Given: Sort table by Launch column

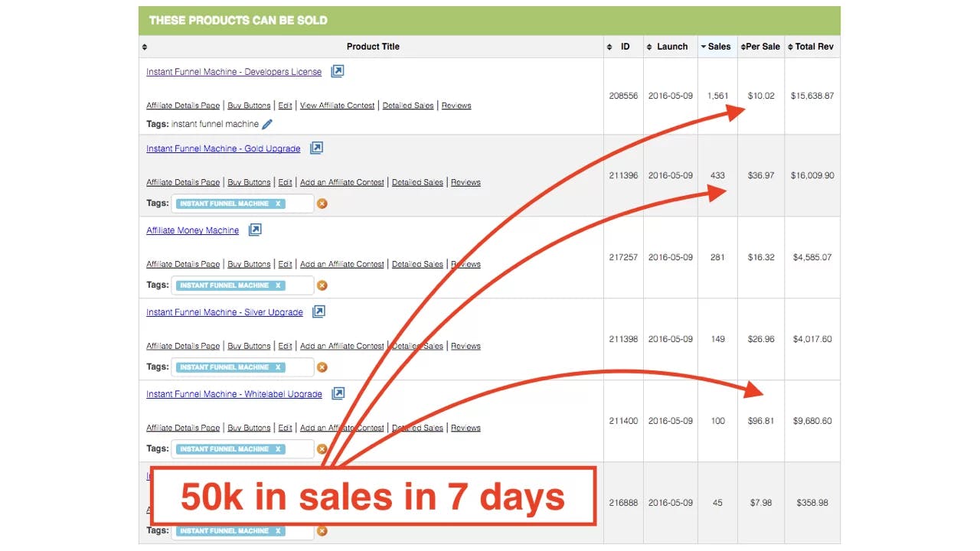Looking at the screenshot, I should 670,47.
